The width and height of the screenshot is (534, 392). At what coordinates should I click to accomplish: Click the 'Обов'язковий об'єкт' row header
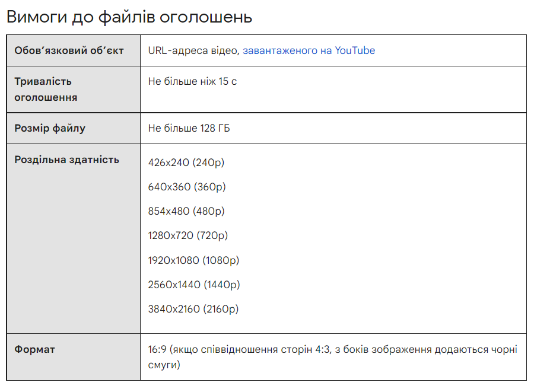[x=73, y=50]
